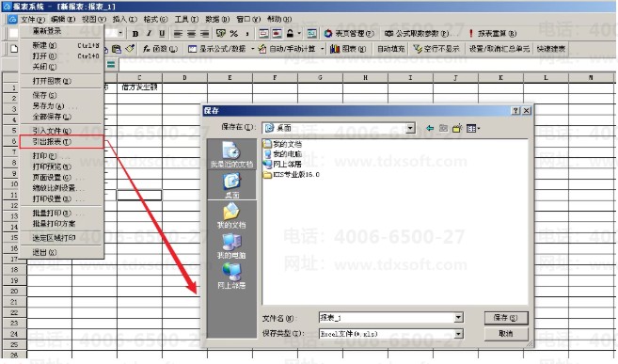Viewport: 618px width, 364px height.
Task: Open 表页管理 from the toolbar
Action: point(349,34)
